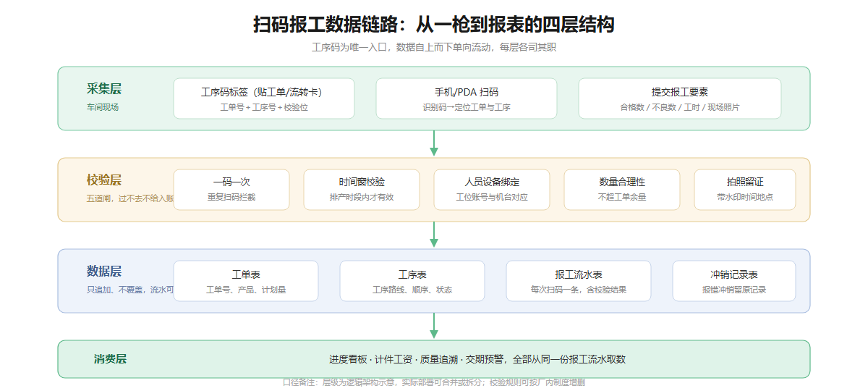Select the 手机/PDA 扫码 card title
This screenshot has height=391, width=868.
tap(467, 92)
